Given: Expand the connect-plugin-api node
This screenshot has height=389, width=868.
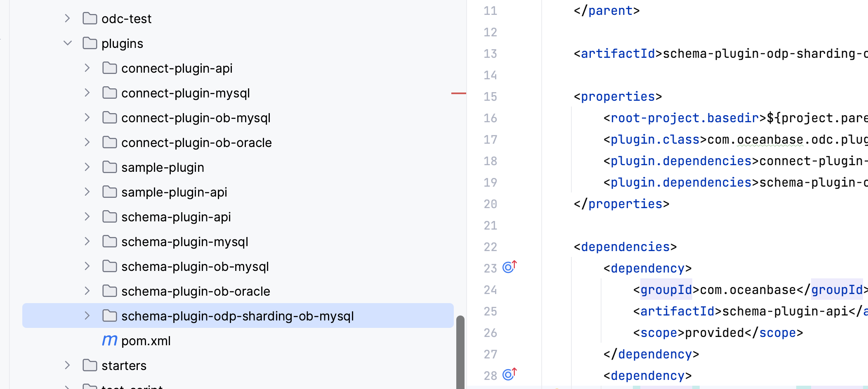Looking at the screenshot, I should click(87, 68).
